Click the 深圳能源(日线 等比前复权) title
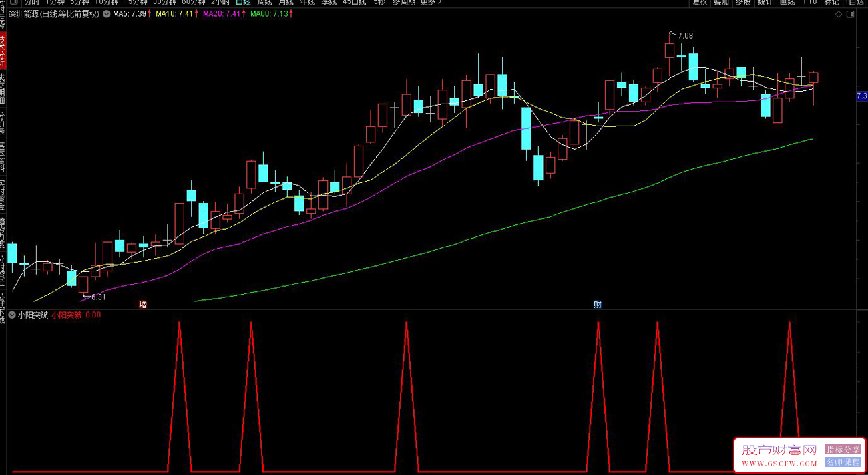 pyautogui.click(x=55, y=13)
